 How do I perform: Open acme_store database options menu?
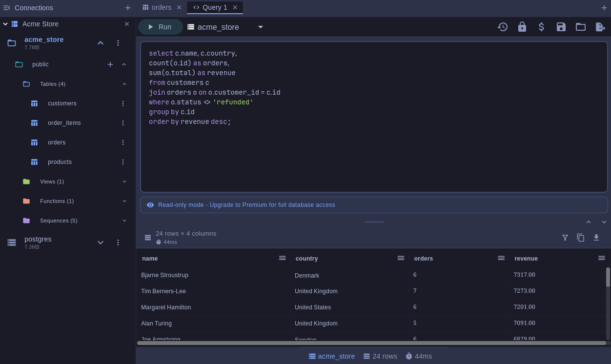coord(118,43)
